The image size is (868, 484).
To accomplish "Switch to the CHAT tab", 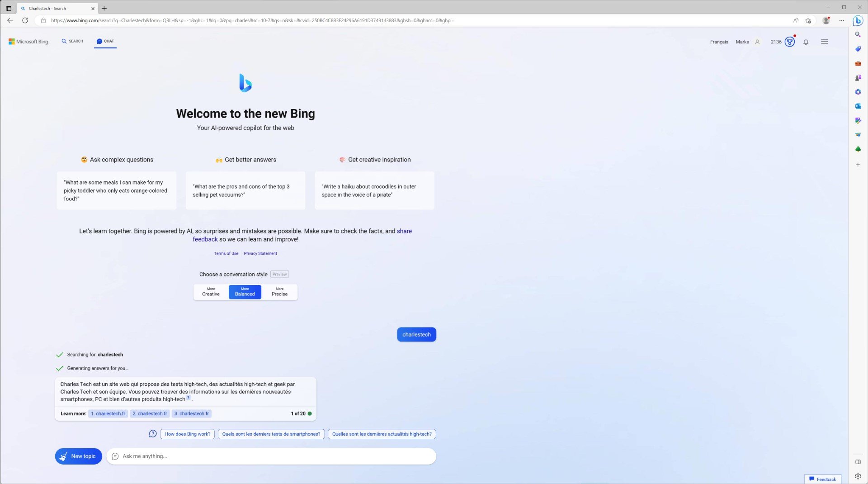I will pyautogui.click(x=105, y=41).
